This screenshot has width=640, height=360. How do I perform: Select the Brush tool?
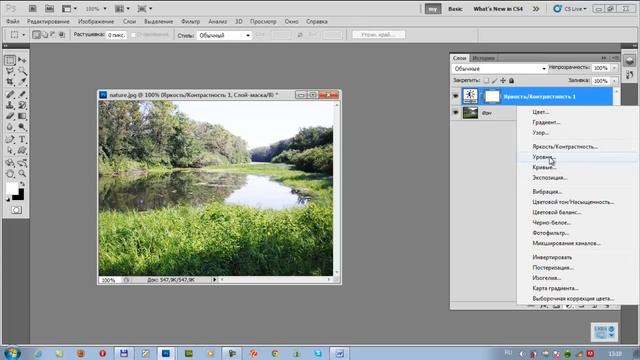point(22,95)
